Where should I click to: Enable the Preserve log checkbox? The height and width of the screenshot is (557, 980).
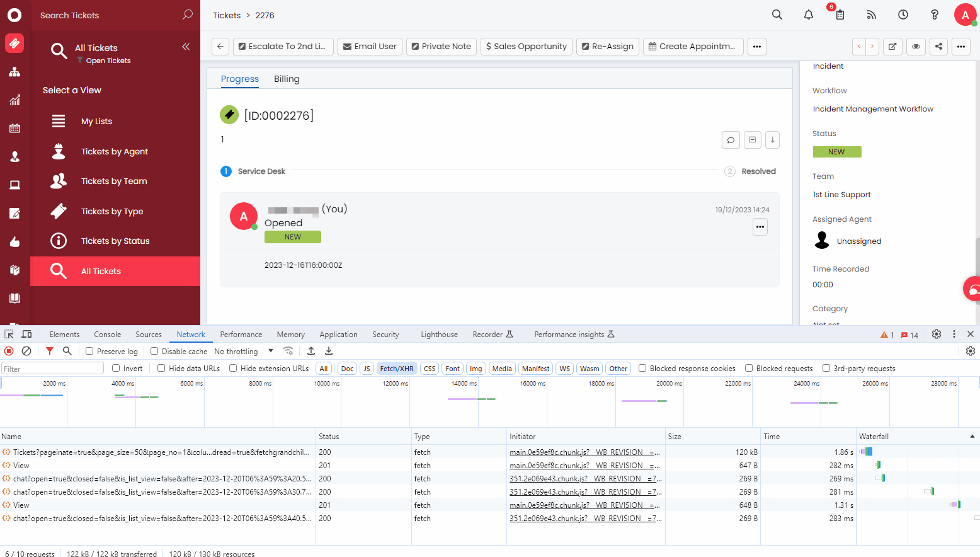(x=89, y=352)
